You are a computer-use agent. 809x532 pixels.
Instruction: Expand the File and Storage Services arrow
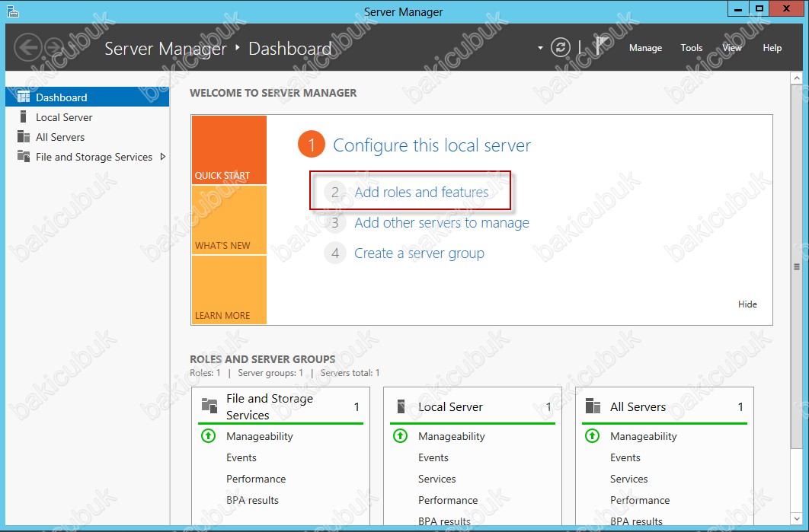point(162,157)
